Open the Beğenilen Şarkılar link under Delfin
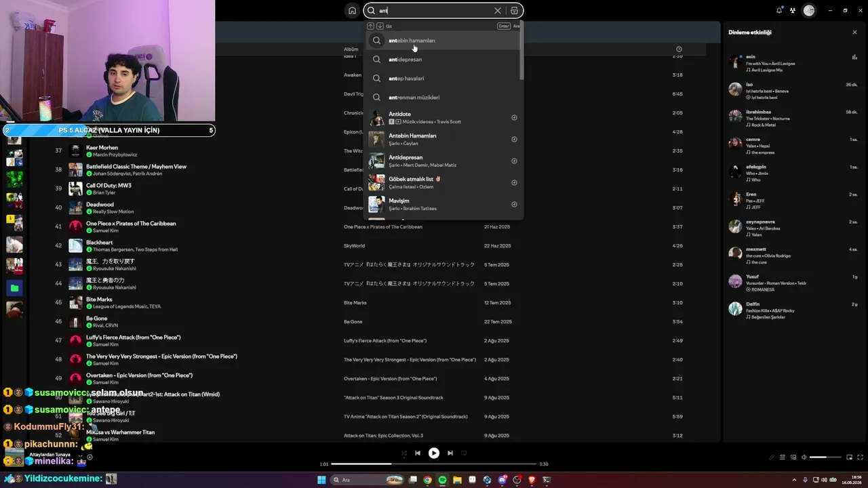Image resolution: width=868 pixels, height=488 pixels. point(770,317)
